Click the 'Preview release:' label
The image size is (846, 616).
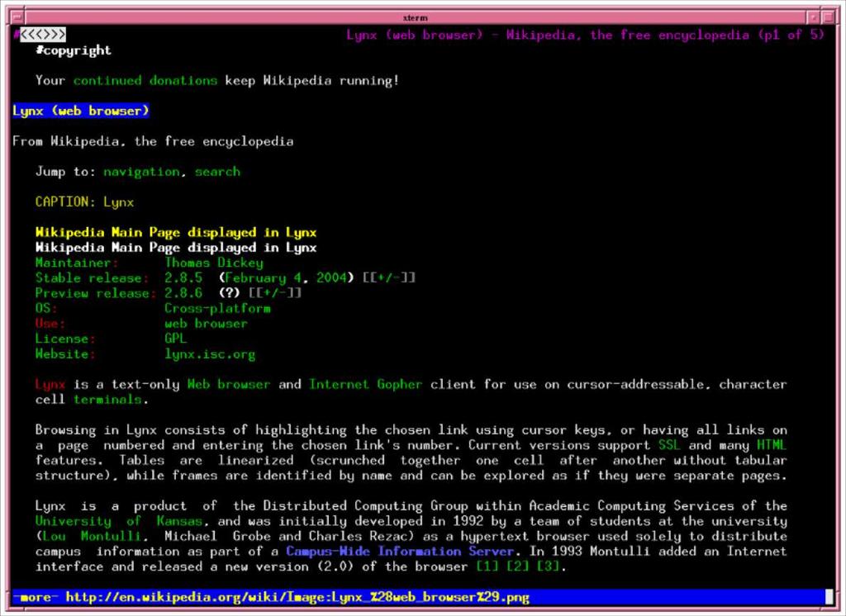[x=96, y=293]
